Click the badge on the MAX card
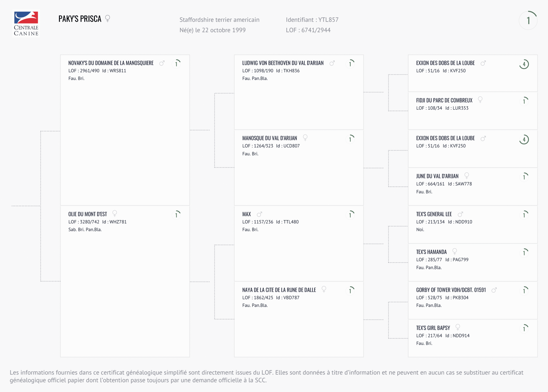This screenshot has height=392, width=548. pos(350,215)
